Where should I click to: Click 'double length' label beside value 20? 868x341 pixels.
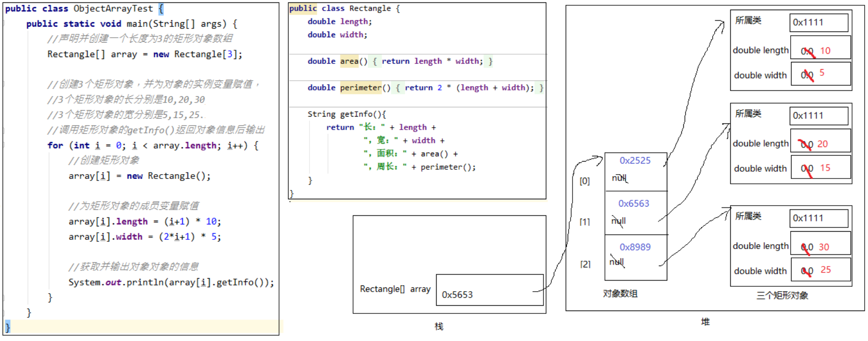(761, 144)
